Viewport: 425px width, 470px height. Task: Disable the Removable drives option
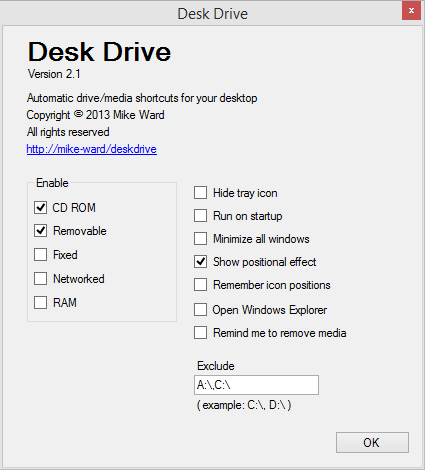coord(40,231)
